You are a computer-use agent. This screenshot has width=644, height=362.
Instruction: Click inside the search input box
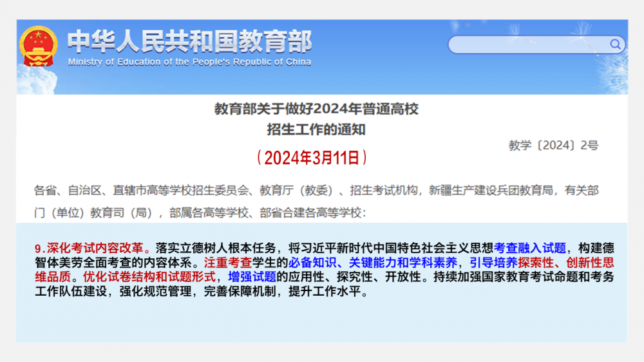point(527,44)
